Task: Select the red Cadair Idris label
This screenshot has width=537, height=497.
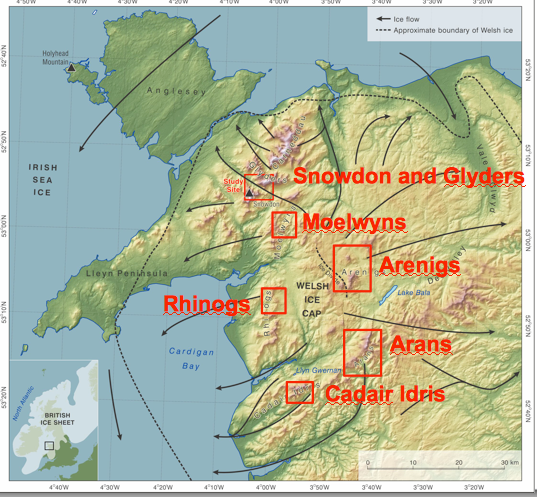Action: [x=385, y=394]
